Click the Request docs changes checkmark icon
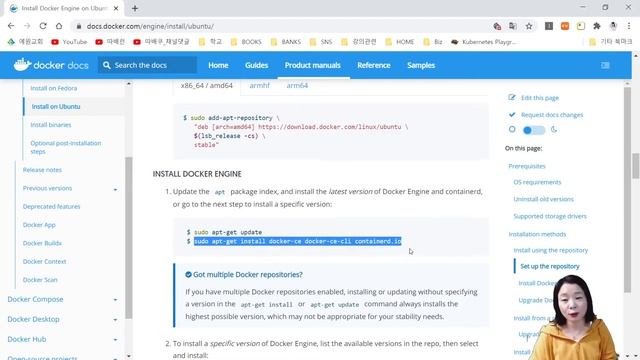Screen dimensions: 640x360 click(512, 114)
